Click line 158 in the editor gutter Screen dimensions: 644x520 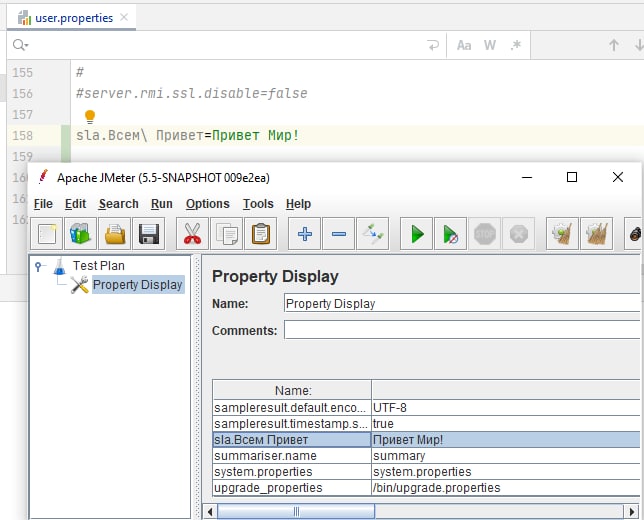tap(22, 135)
